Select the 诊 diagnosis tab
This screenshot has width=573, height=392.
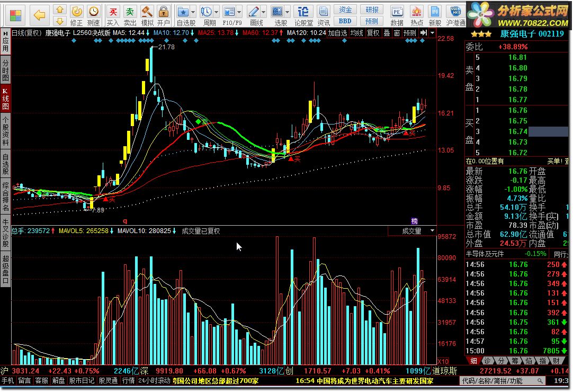(x=487, y=361)
